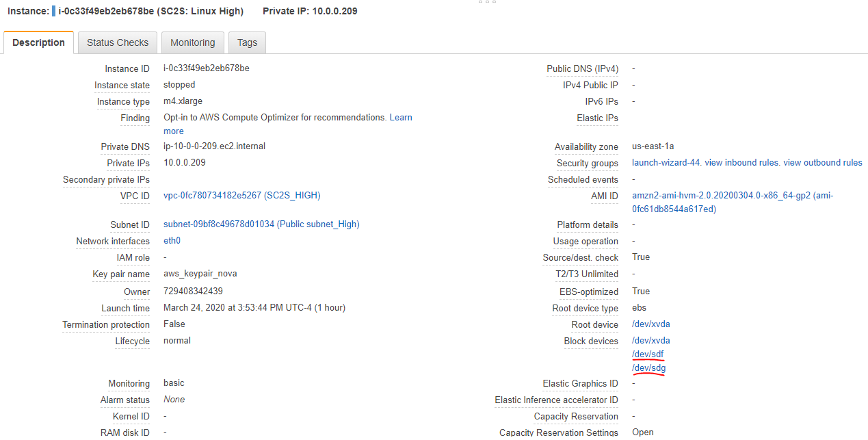
Task: Click /dev/xvda under Block devices
Action: click(x=651, y=341)
